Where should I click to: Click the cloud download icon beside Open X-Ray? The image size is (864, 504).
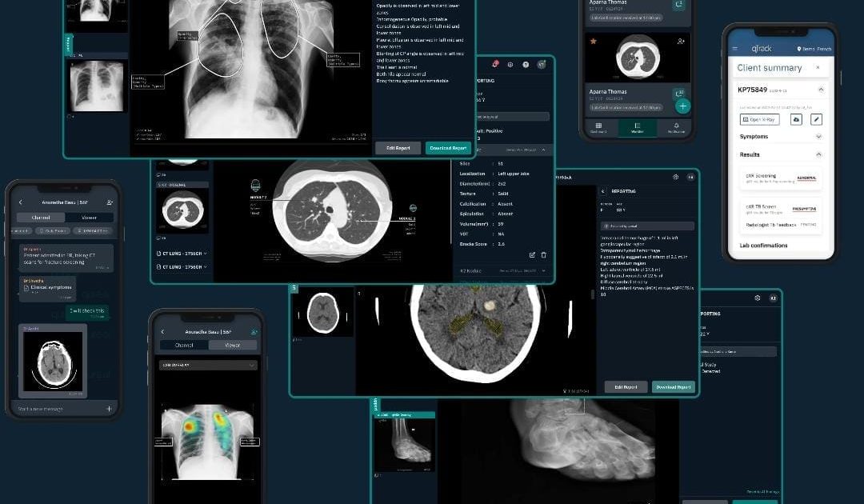coord(796,119)
